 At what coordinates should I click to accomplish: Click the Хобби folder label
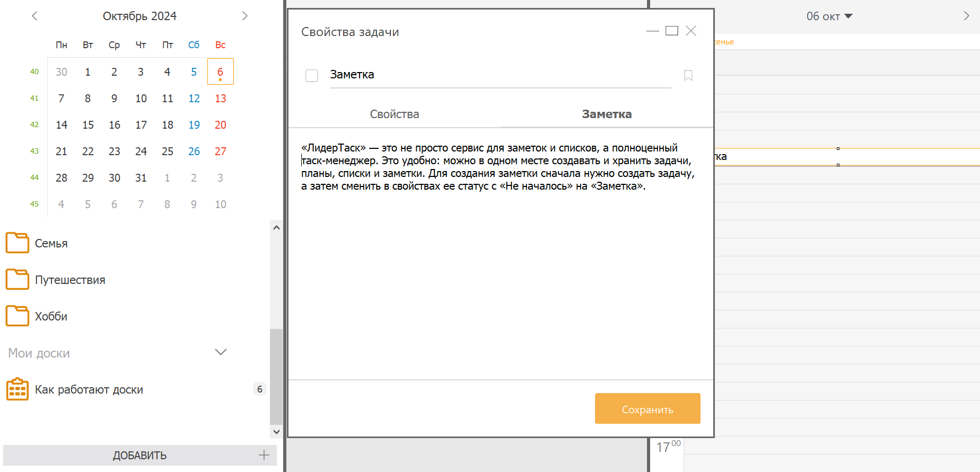click(x=51, y=317)
